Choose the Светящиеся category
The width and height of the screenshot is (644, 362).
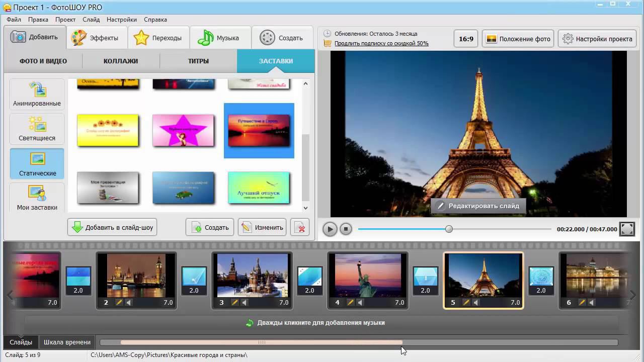37,129
